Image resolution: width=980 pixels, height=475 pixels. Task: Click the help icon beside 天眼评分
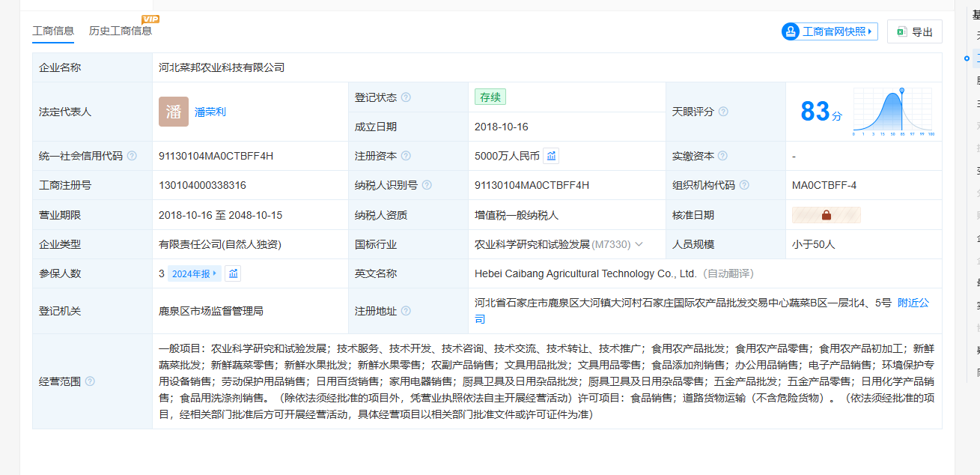point(723,112)
